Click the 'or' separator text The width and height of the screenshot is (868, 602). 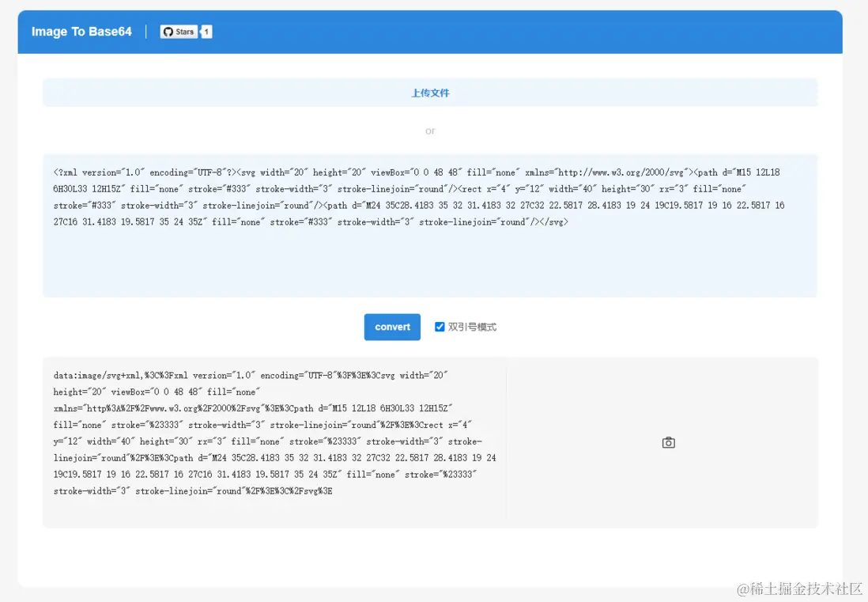(x=430, y=131)
